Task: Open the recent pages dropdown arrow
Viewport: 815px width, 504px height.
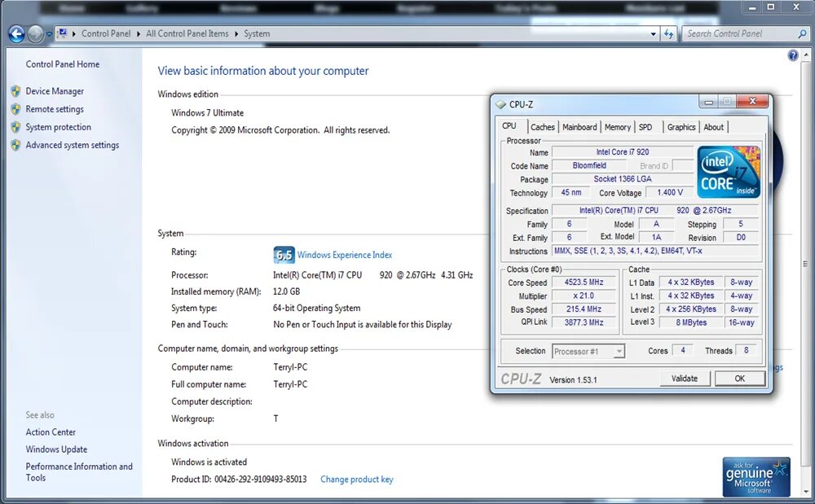Action: 49,34
